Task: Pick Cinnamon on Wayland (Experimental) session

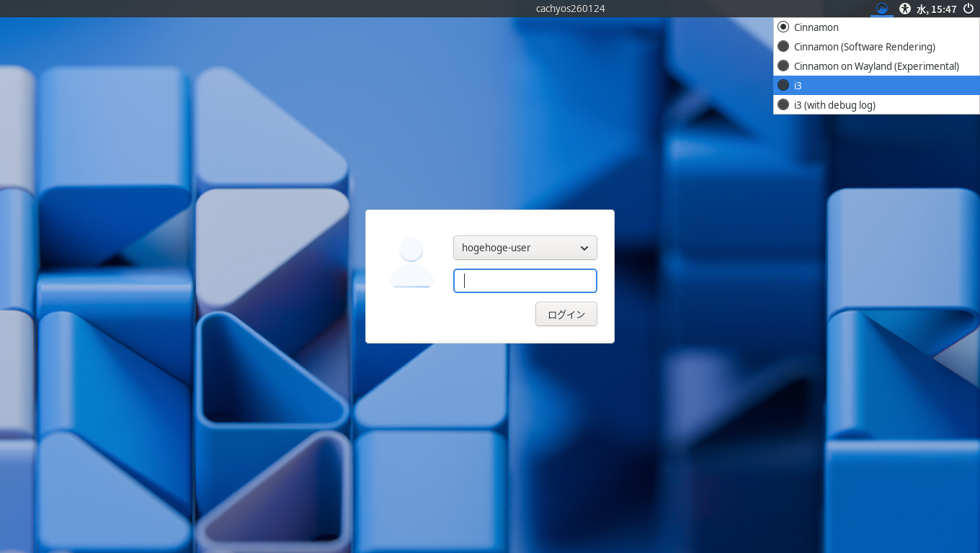Action: pos(876,66)
